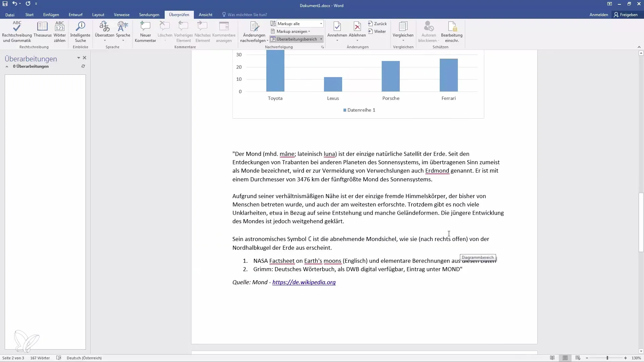Open Bearbeitung einschränken
The image size is (644, 362).
(452, 32)
